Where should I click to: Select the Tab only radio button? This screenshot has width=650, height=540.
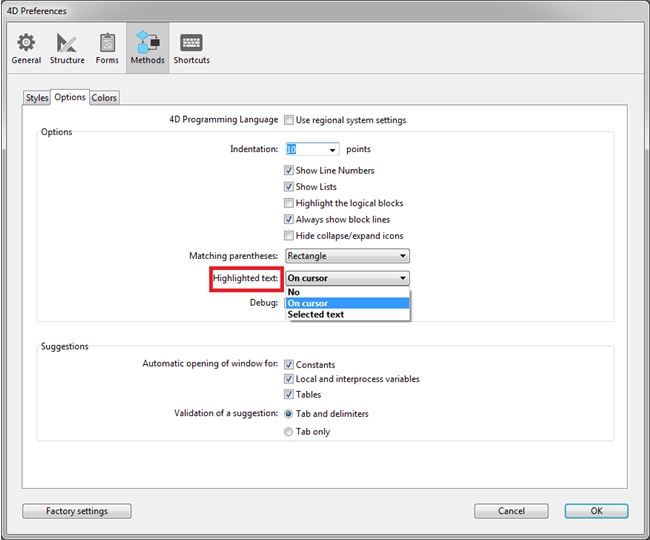(289, 432)
